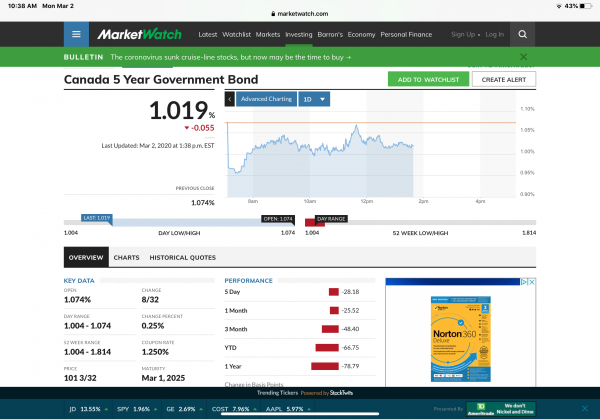Open Advanced Charting

tap(266, 99)
